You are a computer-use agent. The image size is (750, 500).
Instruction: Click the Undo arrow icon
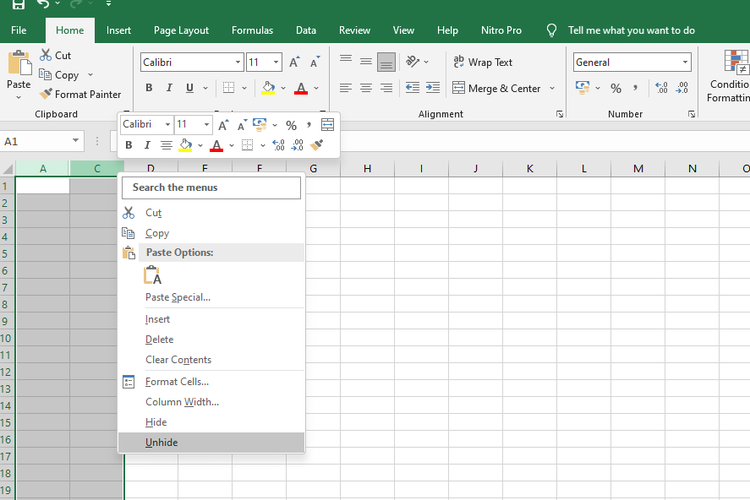pyautogui.click(x=43, y=4)
